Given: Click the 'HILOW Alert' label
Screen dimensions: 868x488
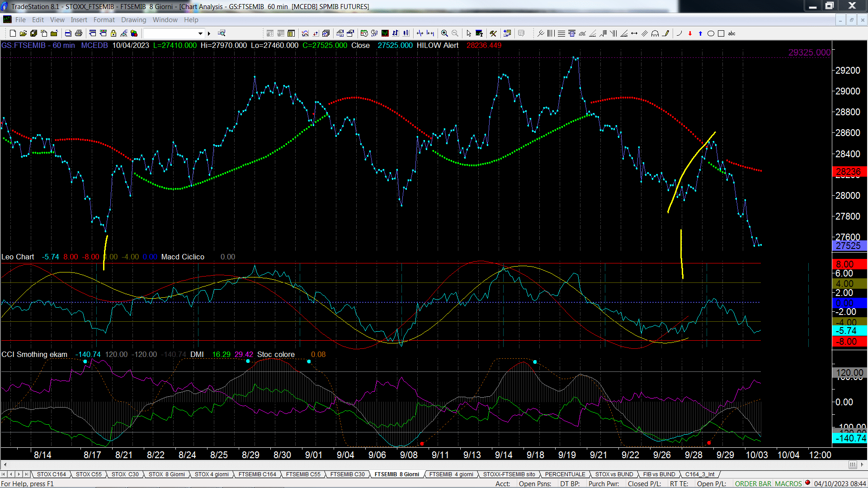Looking at the screenshot, I should coord(438,45).
